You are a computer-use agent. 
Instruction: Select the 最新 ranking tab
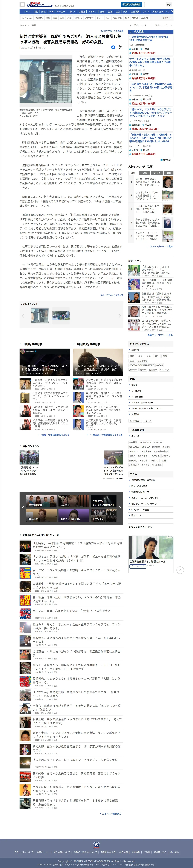(x=133, y=173)
